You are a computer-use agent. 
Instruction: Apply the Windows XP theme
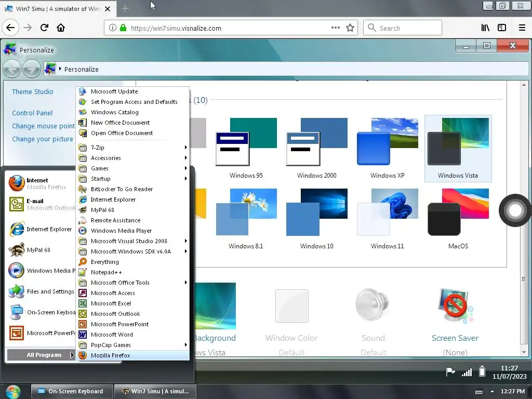(388, 149)
